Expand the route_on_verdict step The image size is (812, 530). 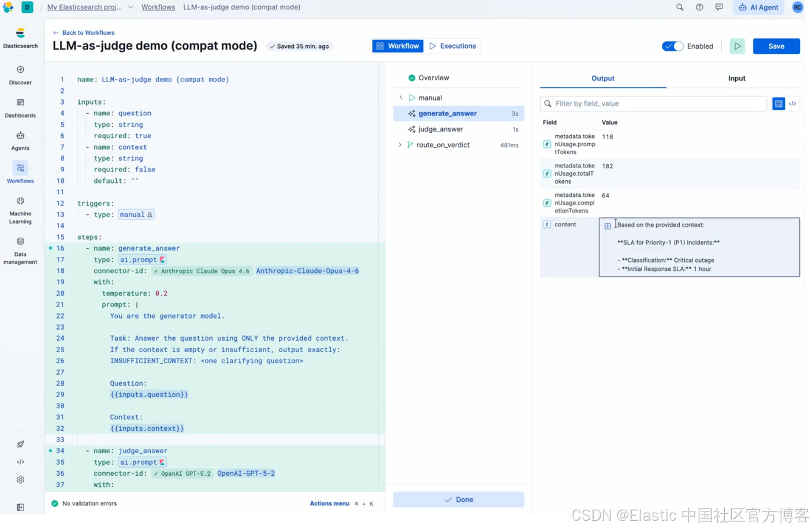pos(400,145)
